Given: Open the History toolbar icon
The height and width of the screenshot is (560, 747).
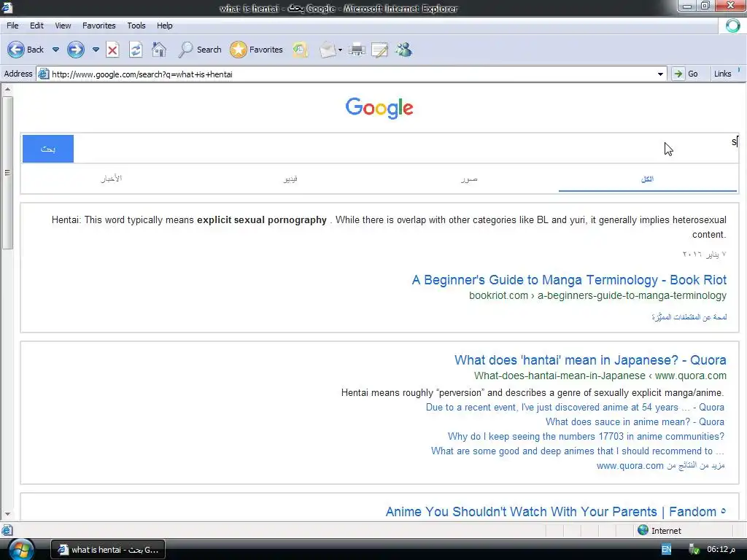Looking at the screenshot, I should coord(300,50).
